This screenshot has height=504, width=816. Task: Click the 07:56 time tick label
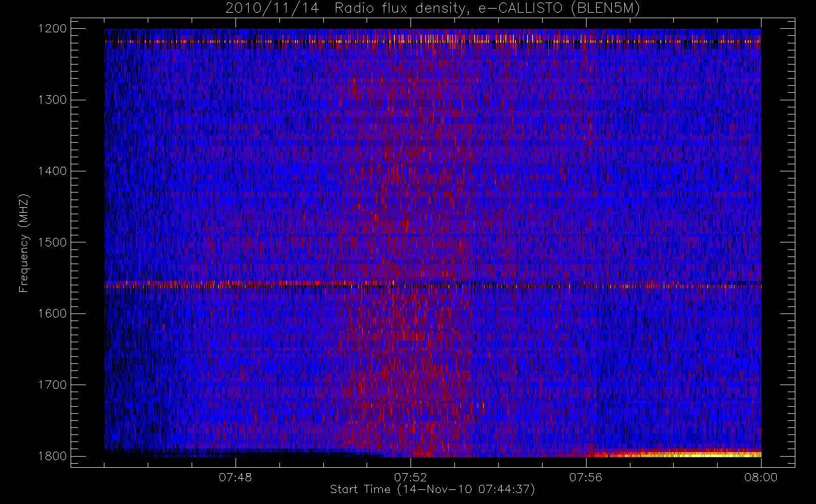586,477
